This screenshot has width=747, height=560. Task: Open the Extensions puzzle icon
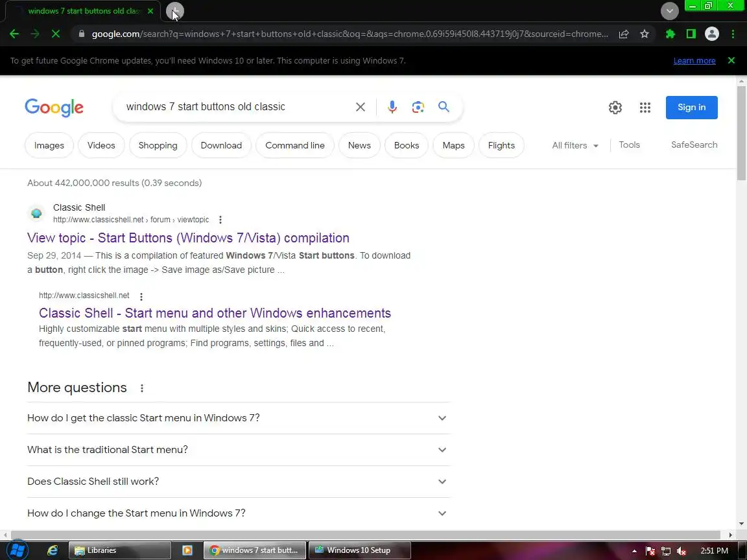[x=670, y=34]
